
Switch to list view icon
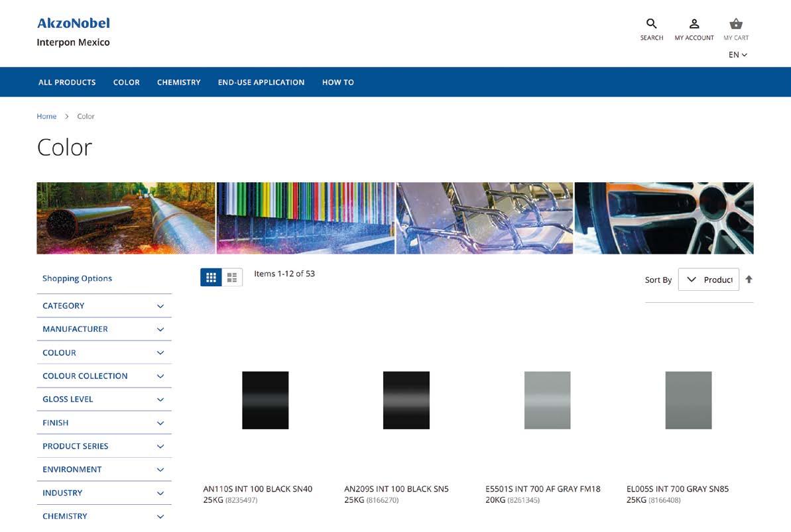pyautogui.click(x=232, y=278)
